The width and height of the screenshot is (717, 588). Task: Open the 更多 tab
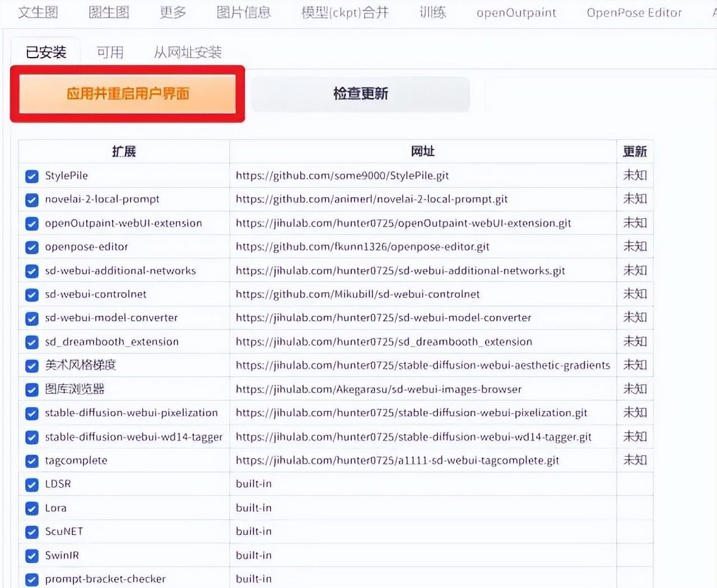point(173,12)
